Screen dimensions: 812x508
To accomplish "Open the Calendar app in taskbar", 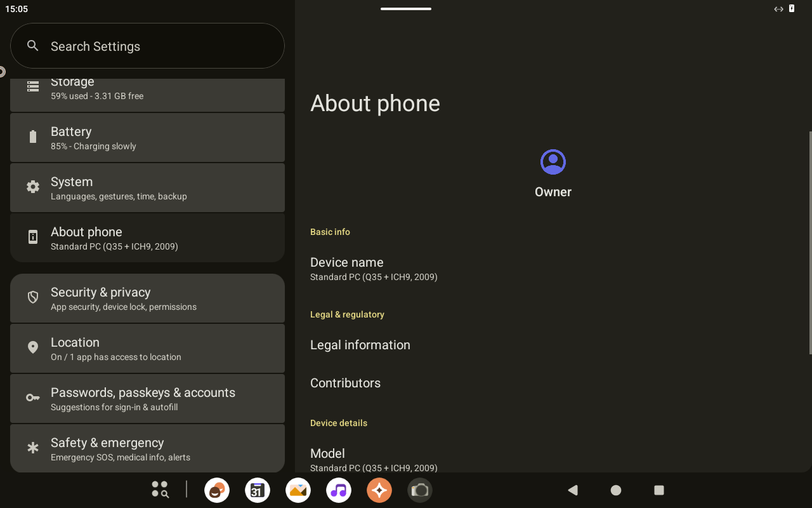I will pyautogui.click(x=258, y=490).
